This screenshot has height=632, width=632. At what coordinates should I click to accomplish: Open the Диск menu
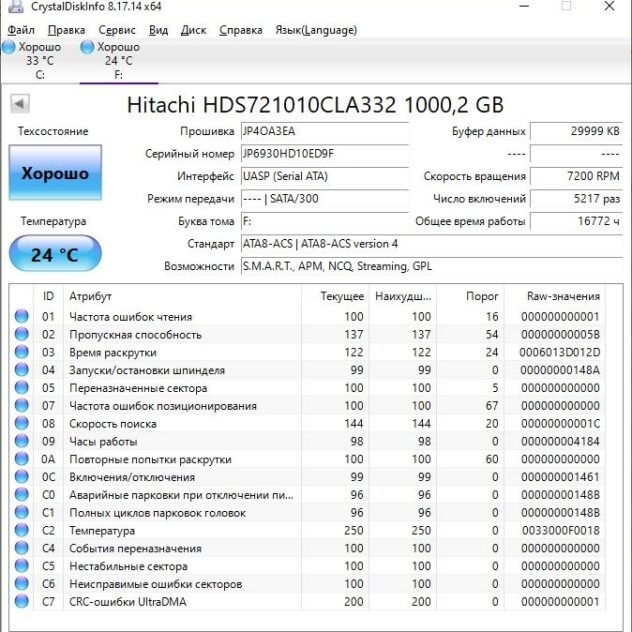tap(193, 30)
